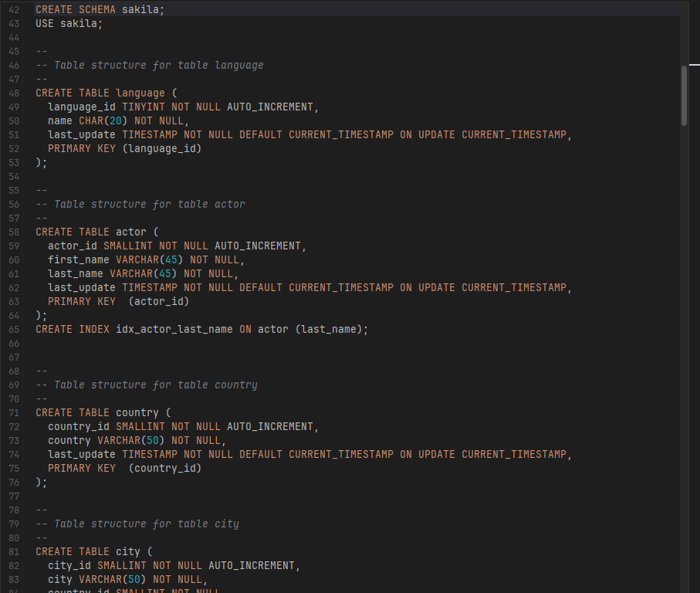This screenshot has width=700, height=593.
Task: Click comment "Table structure for table language"
Action: pos(158,65)
